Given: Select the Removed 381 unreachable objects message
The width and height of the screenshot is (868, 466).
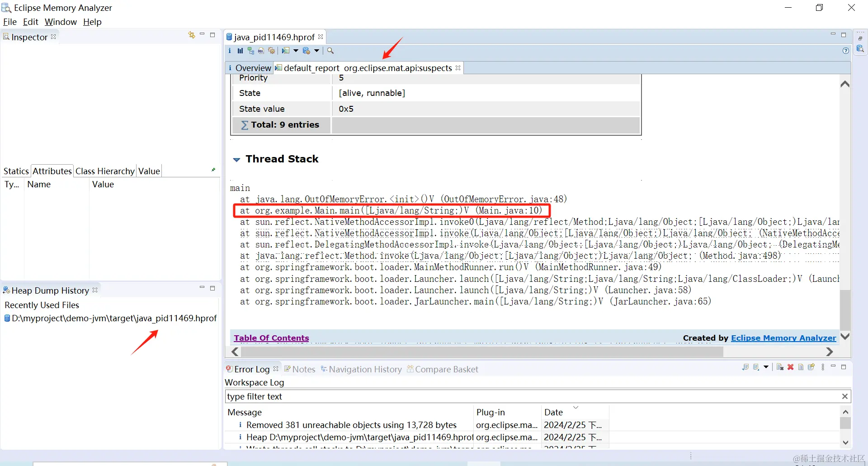Looking at the screenshot, I should click(x=351, y=425).
